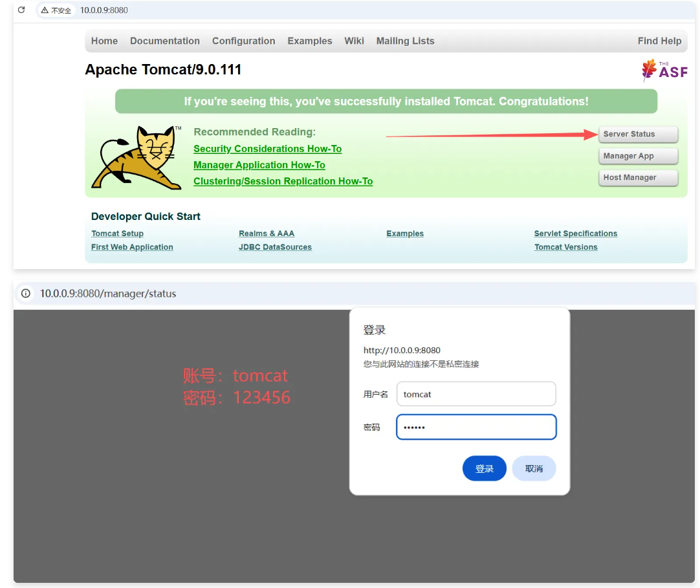
Task: Open the Manager App
Action: coord(637,156)
